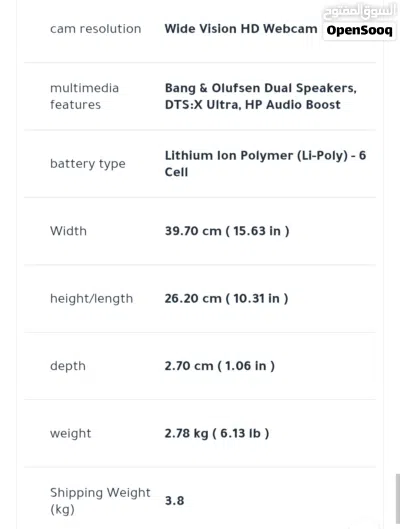This screenshot has width=400, height=529.
Task: Click the vertical scrollbar thumb
Action: pyautogui.click(x=398, y=499)
